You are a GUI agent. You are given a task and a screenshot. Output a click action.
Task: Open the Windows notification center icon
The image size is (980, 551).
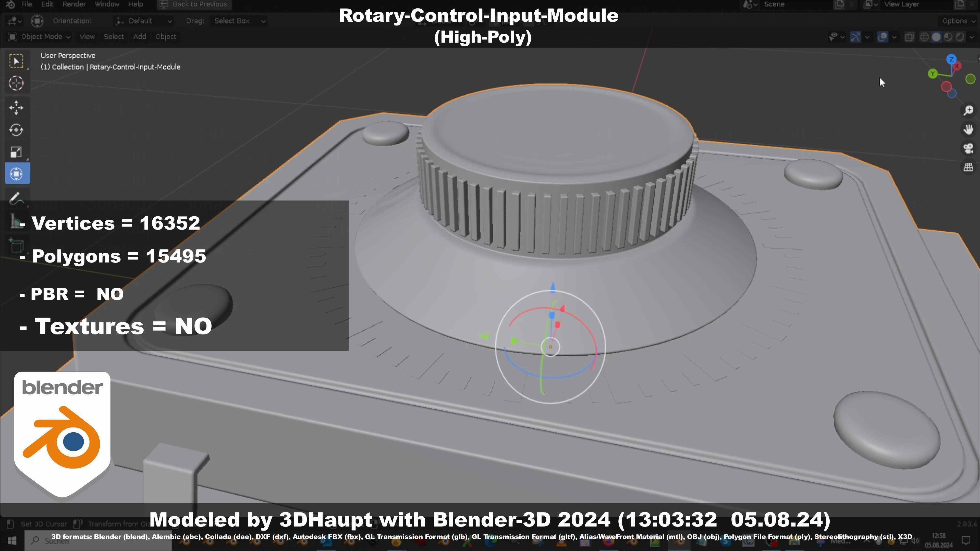(x=965, y=540)
